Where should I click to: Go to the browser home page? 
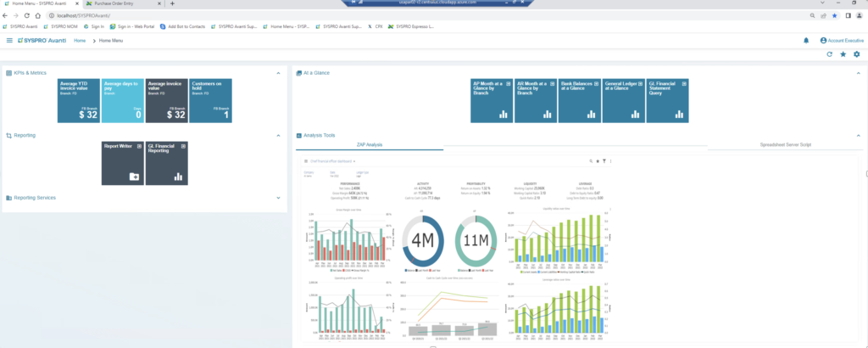(x=37, y=15)
